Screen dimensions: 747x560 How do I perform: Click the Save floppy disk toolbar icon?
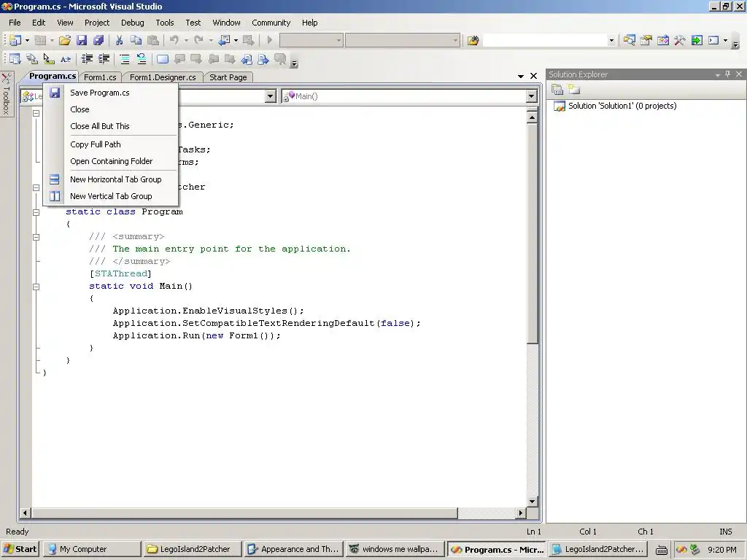coord(82,41)
